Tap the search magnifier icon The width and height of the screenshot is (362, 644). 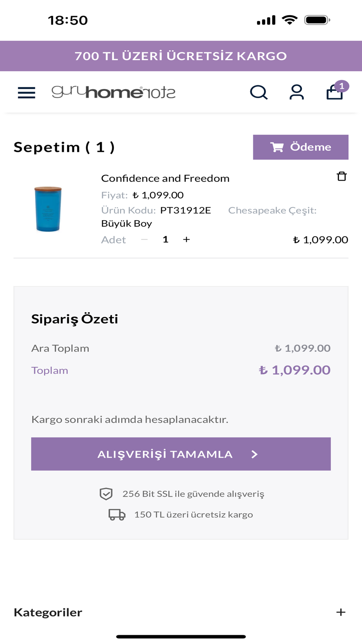(259, 92)
